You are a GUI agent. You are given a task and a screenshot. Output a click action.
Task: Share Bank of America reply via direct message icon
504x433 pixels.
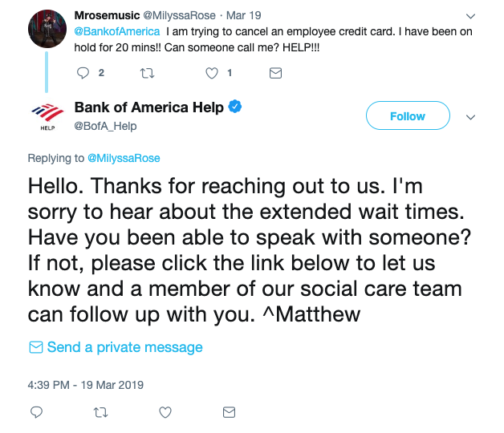[229, 412]
